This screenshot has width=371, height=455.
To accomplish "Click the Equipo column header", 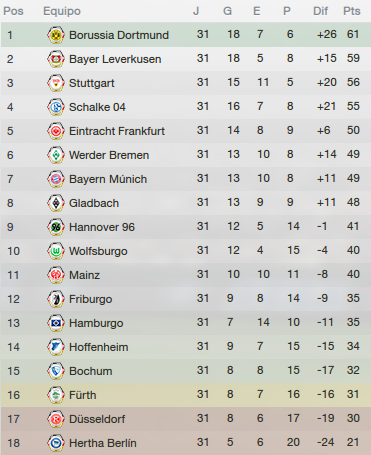I will [x=62, y=11].
